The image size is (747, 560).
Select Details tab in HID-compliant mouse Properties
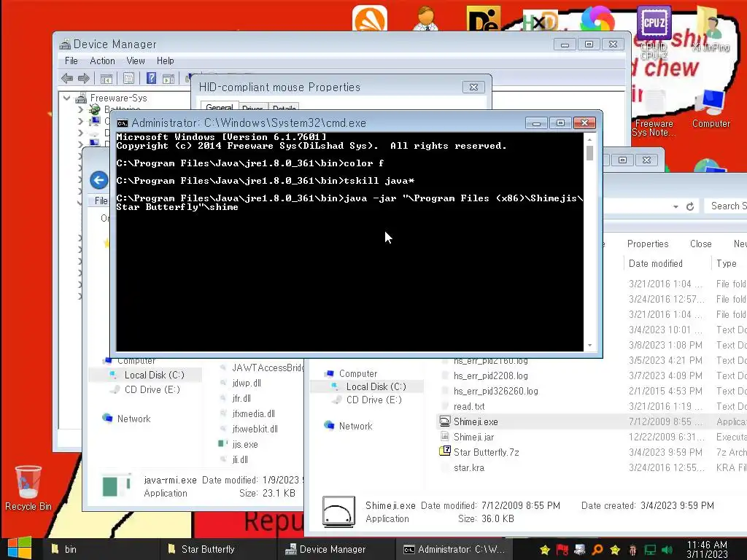[x=285, y=108]
